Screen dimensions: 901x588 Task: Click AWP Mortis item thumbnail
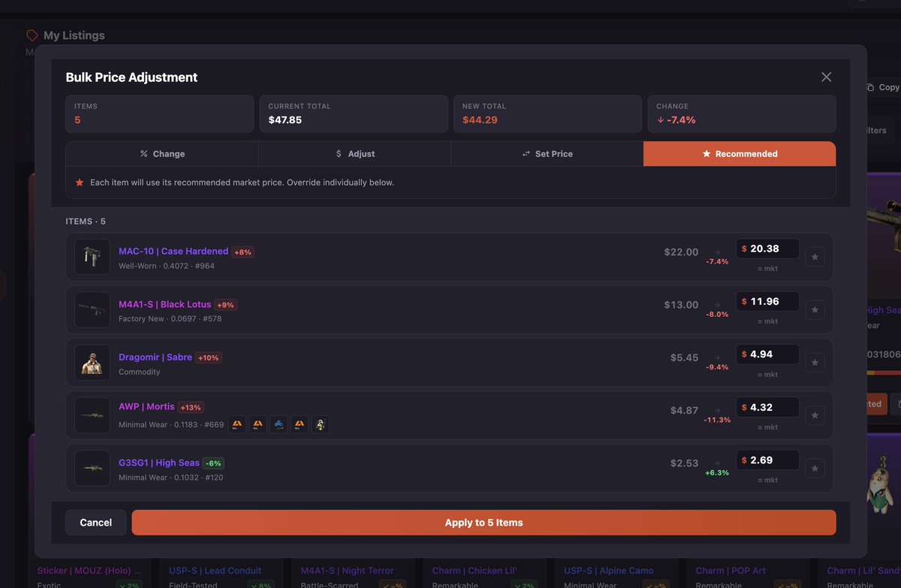click(x=92, y=416)
